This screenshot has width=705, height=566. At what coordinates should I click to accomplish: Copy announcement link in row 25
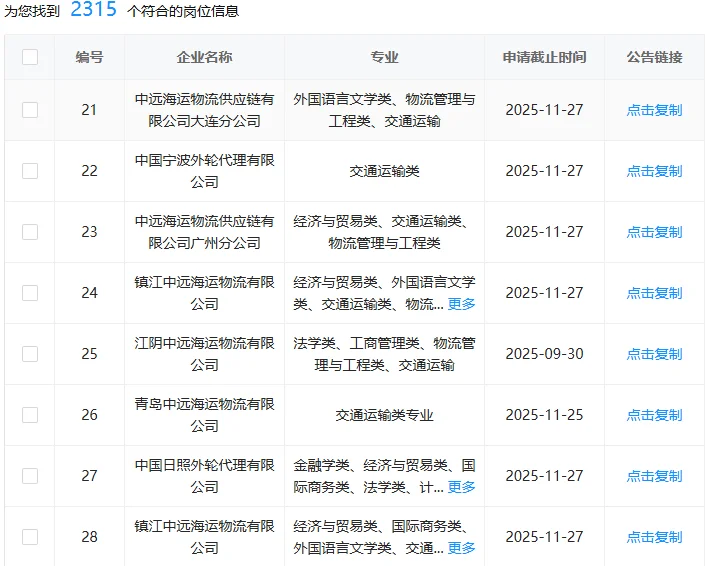pos(655,354)
